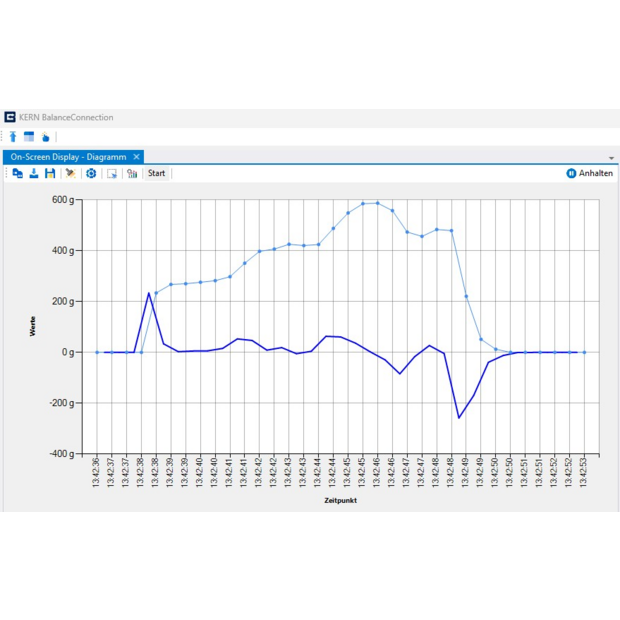Click the window with cursor icon

(x=112, y=173)
